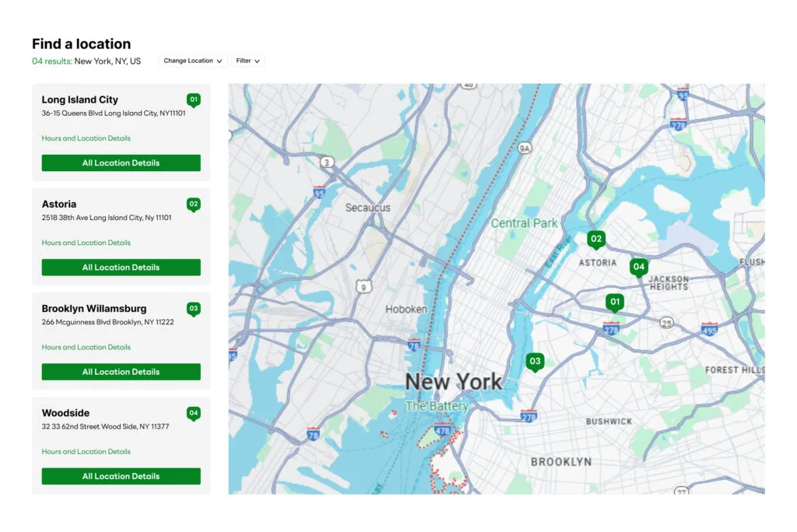Select map pin 01 near Queens

[615, 302]
